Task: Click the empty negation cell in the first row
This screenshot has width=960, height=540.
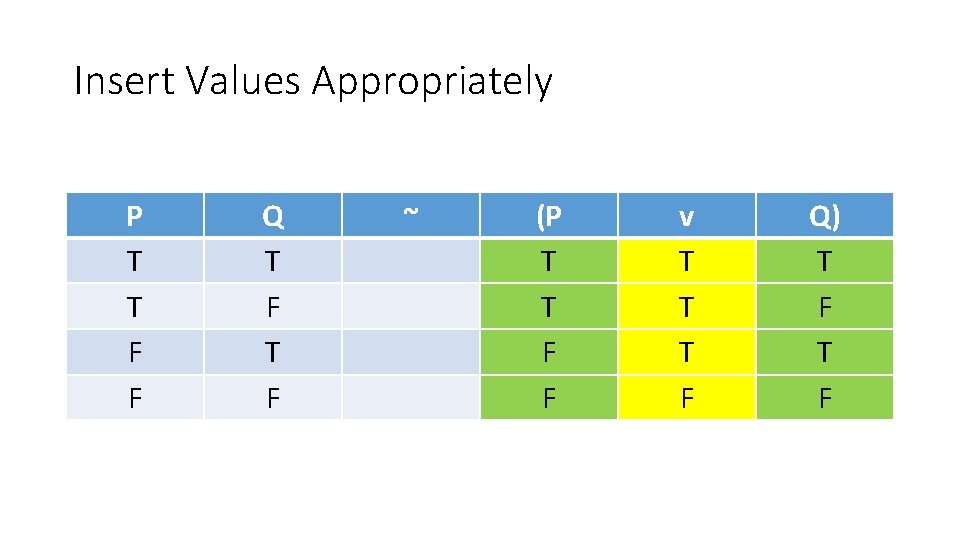Action: (x=411, y=261)
